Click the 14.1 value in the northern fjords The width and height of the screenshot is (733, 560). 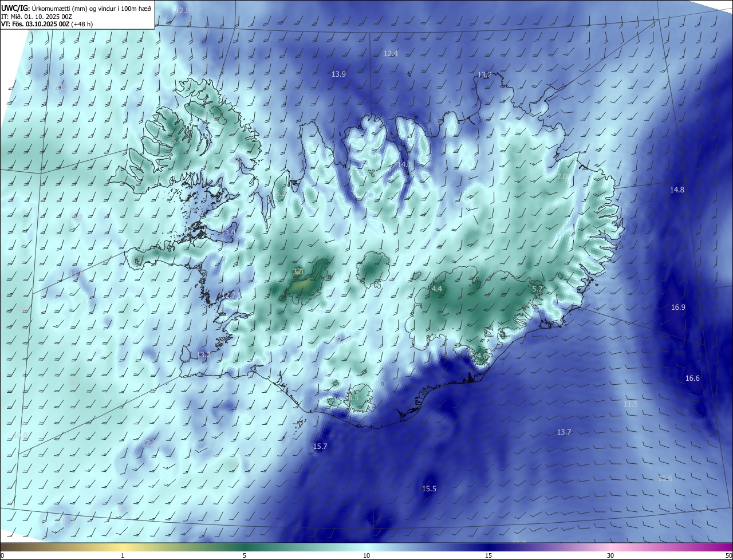click(404, 164)
